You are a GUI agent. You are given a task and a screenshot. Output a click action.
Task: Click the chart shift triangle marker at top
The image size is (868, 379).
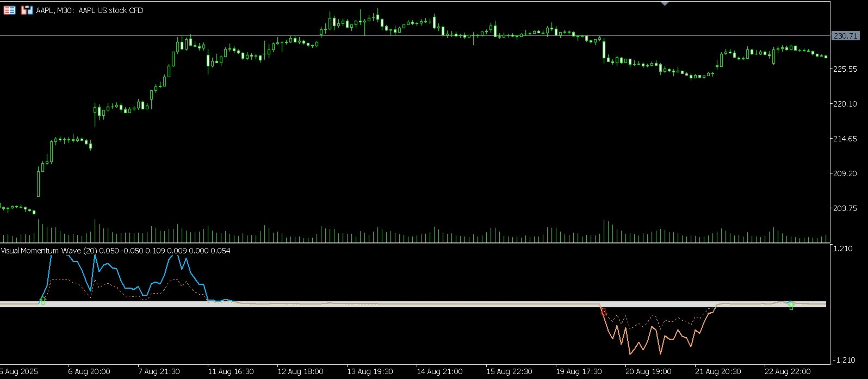click(x=665, y=3)
